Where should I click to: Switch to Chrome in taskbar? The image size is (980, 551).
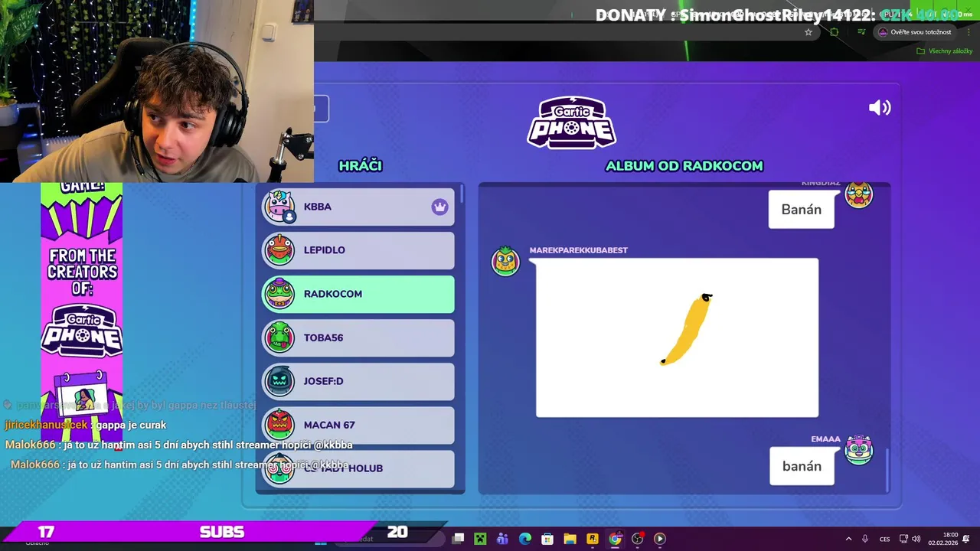coord(615,539)
